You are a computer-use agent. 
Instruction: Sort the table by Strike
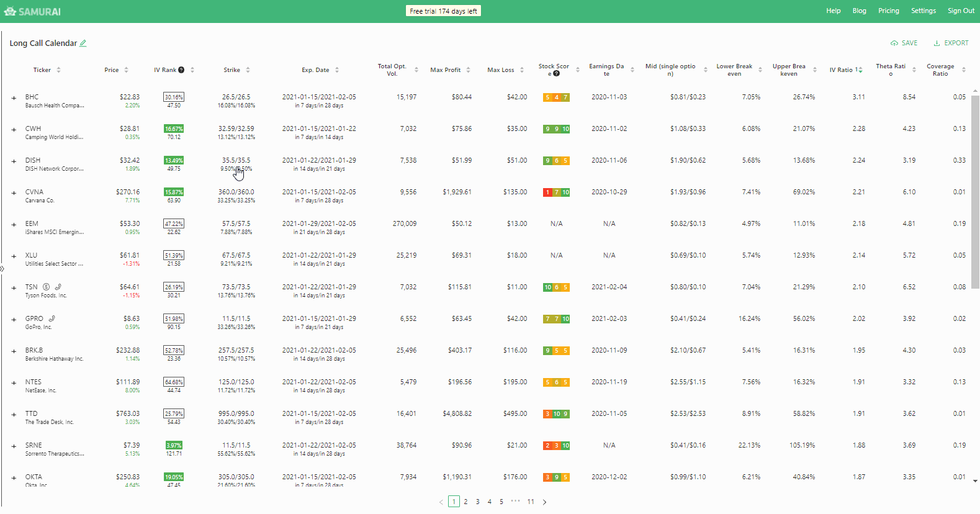[x=248, y=70]
